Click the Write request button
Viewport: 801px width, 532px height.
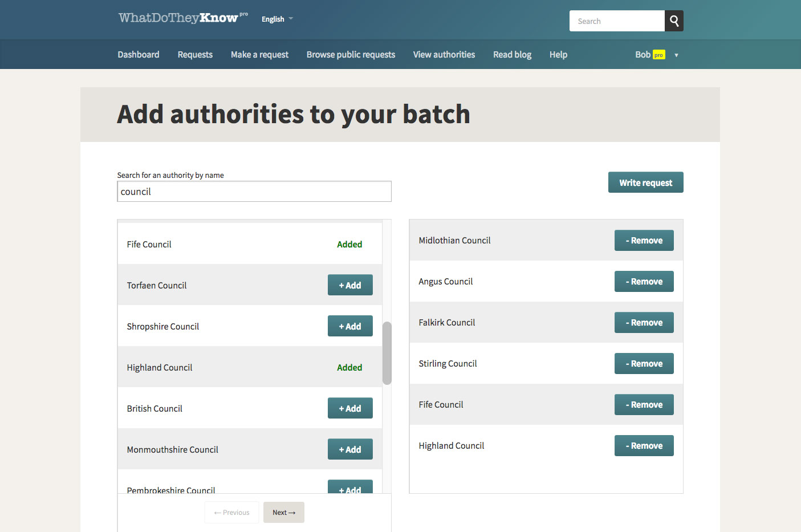[x=645, y=182]
